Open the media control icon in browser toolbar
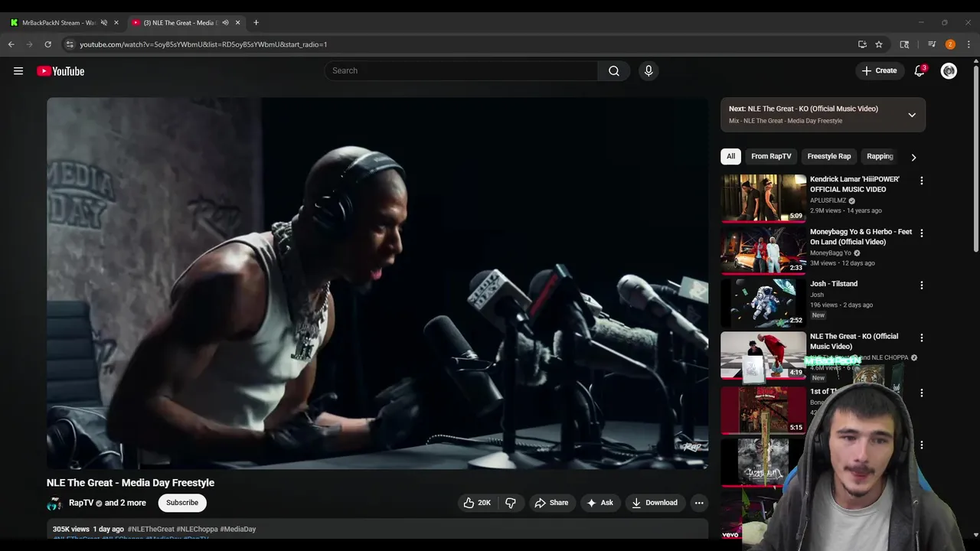 coord(932,44)
